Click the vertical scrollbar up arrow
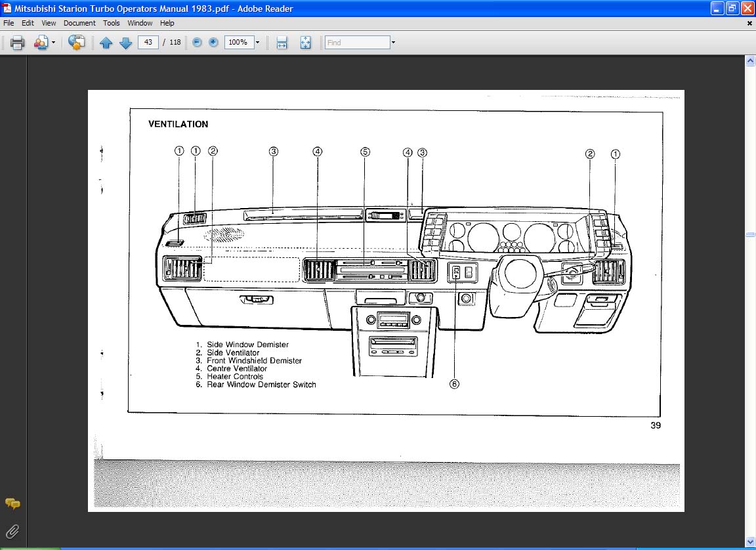 point(750,61)
